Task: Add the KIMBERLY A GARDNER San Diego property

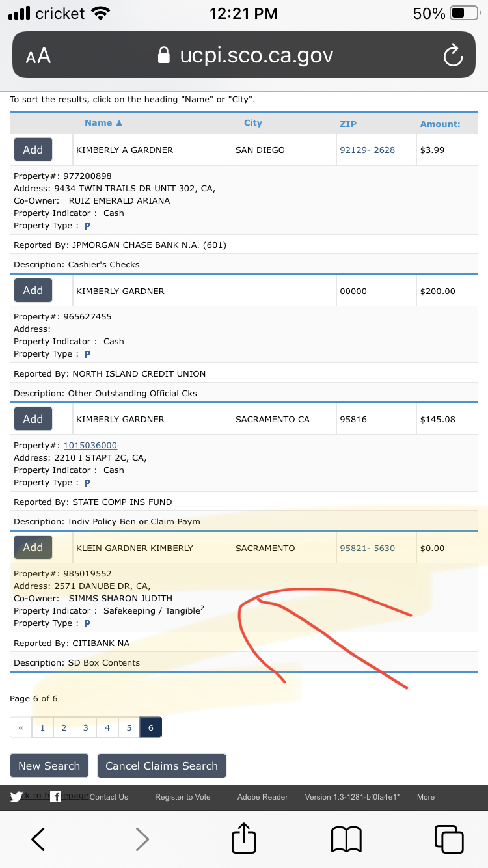Action: tap(33, 150)
